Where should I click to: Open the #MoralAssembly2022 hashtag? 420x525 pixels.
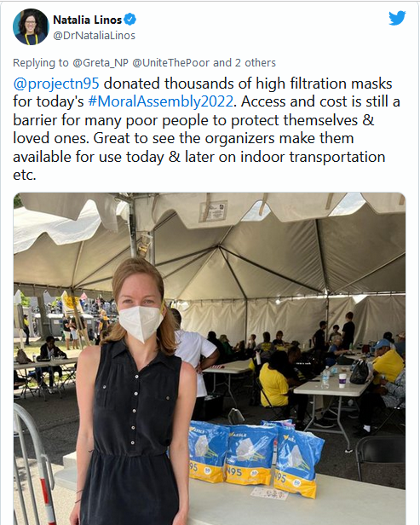tap(160, 101)
